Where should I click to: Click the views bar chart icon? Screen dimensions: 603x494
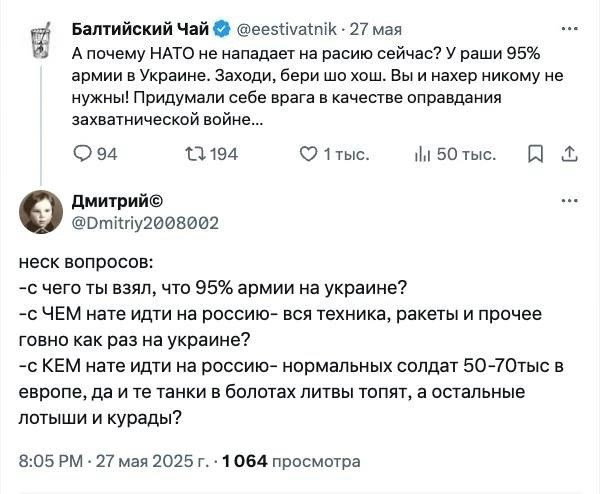pos(422,154)
